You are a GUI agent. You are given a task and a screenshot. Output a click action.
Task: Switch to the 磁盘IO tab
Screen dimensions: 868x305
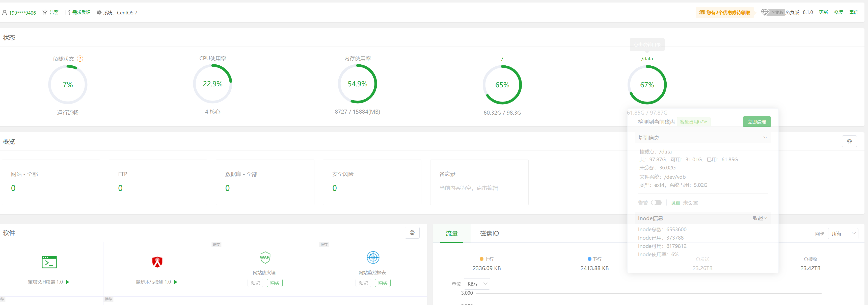[x=489, y=234]
